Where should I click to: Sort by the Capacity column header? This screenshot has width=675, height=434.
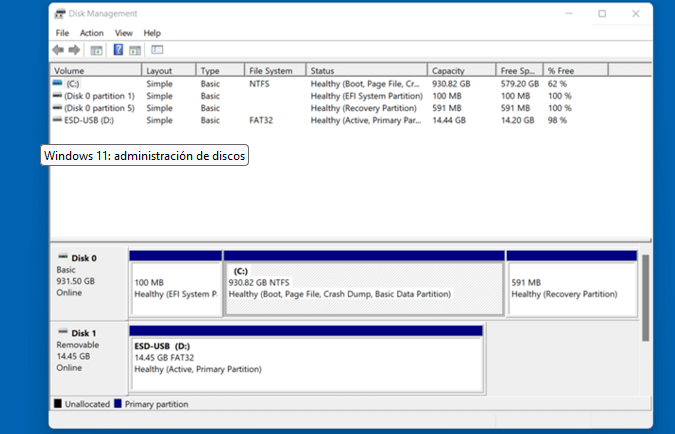pyautogui.click(x=461, y=71)
